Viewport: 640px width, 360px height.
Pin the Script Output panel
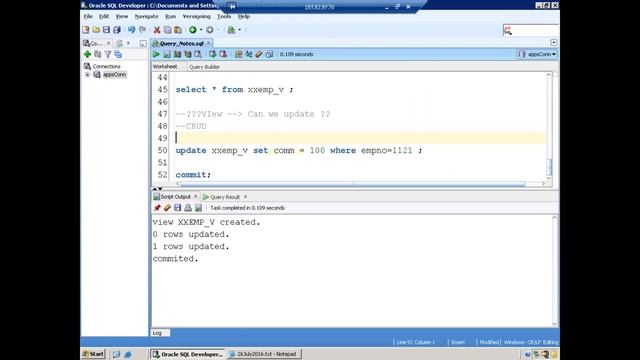(157, 208)
